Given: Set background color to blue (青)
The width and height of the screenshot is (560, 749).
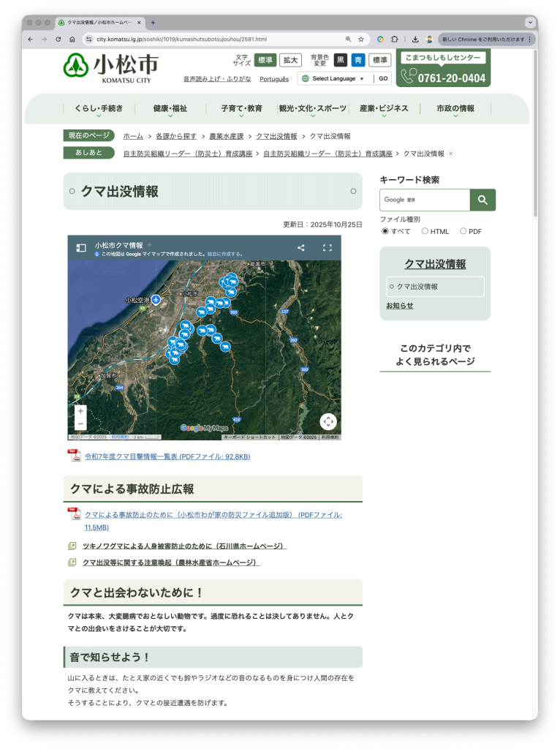Looking at the screenshot, I should pos(358,60).
